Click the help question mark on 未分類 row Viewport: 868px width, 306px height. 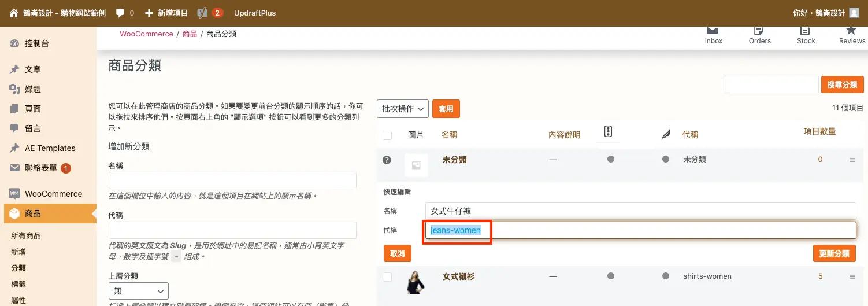tap(387, 160)
